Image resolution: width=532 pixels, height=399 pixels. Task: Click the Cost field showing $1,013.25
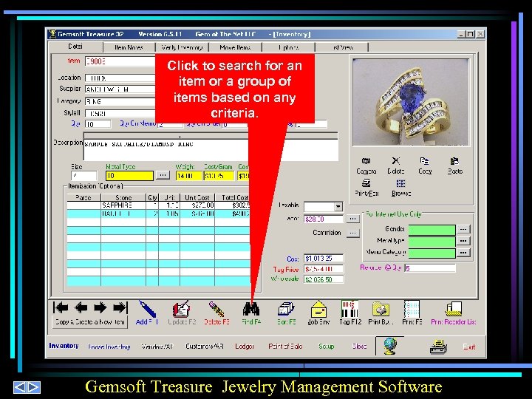[x=324, y=259]
